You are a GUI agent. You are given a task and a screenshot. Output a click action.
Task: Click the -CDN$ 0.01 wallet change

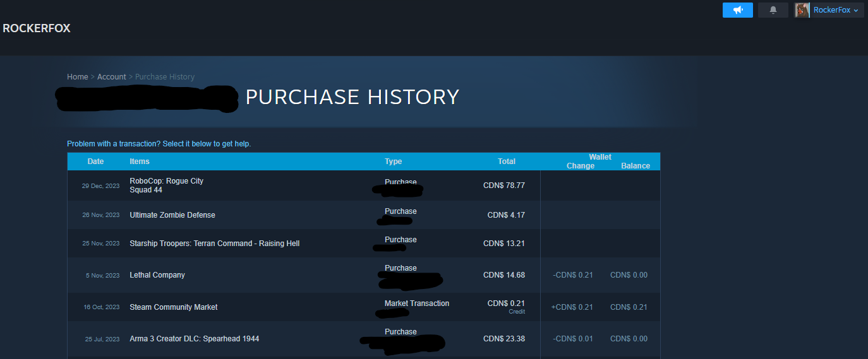click(x=573, y=339)
